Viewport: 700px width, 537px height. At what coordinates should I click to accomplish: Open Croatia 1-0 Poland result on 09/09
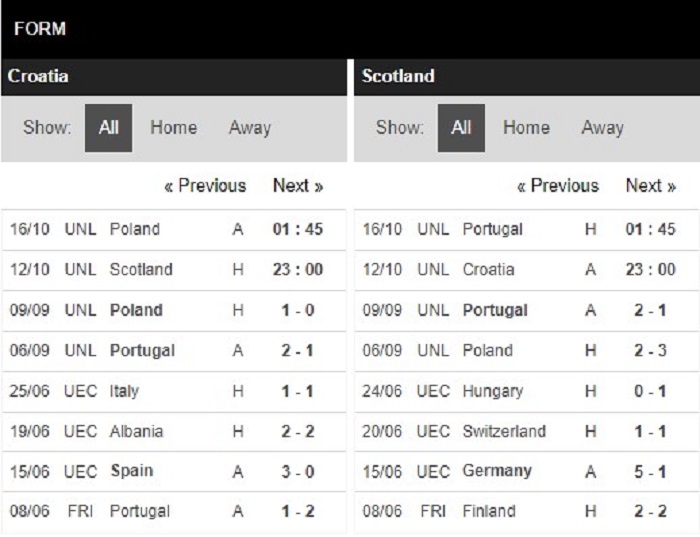click(x=174, y=311)
